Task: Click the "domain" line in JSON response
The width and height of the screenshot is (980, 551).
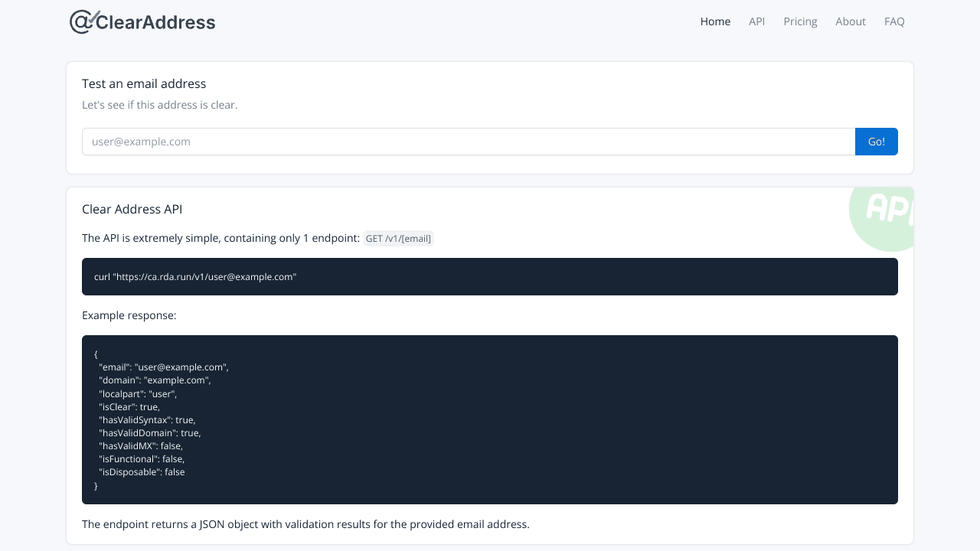Action: (155, 380)
